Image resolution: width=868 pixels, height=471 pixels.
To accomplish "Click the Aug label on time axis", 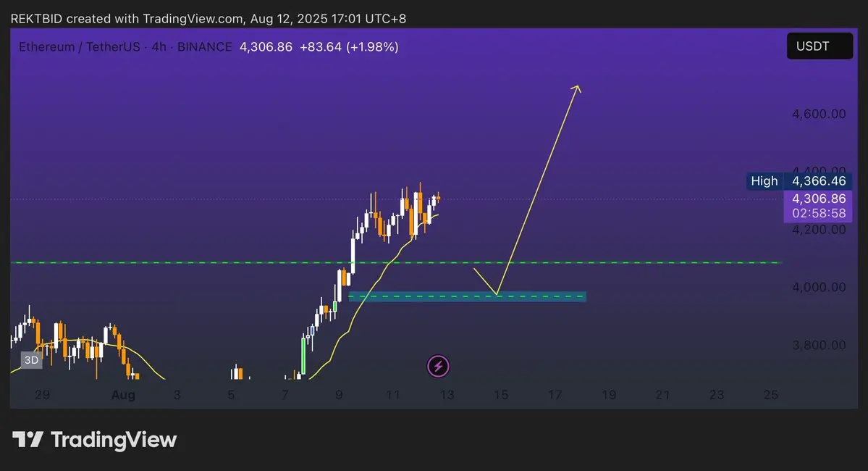I will 123,394.
